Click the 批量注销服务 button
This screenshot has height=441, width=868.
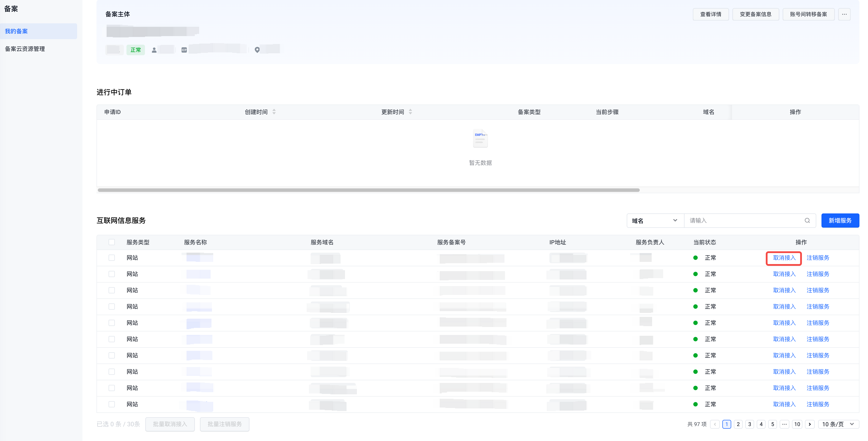click(224, 424)
